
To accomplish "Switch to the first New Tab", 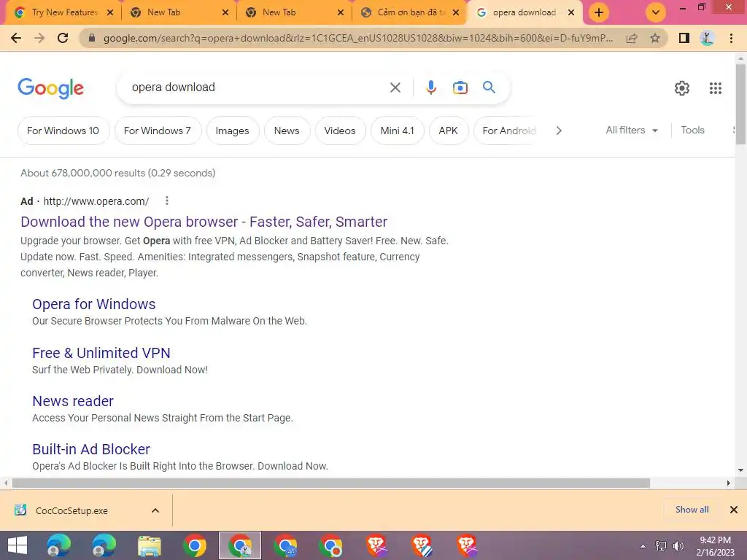I will (x=179, y=12).
